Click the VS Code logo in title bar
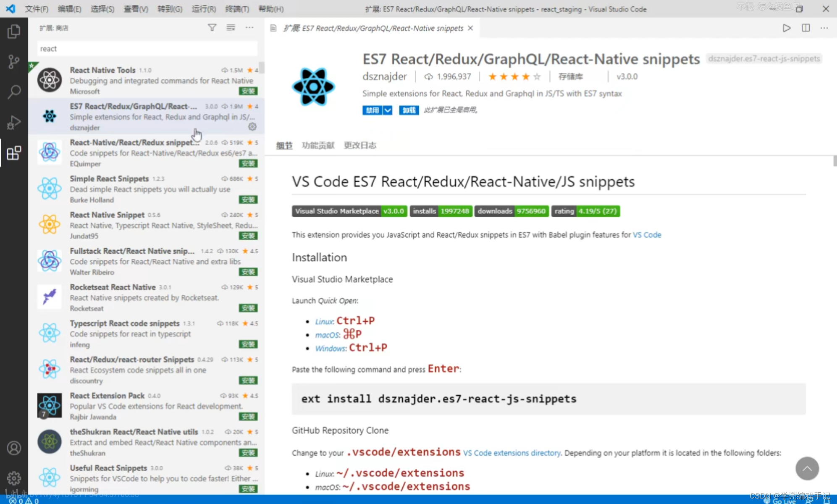The height and width of the screenshot is (504, 837). pyautogui.click(x=10, y=9)
